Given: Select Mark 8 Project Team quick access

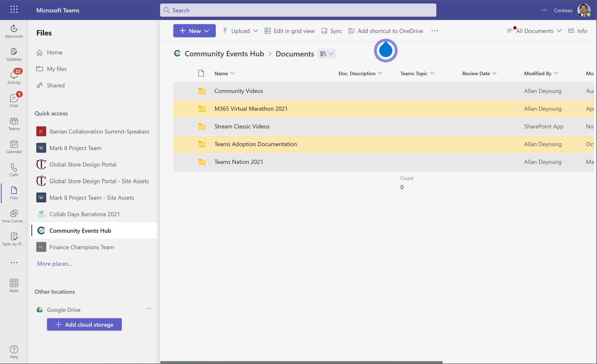Looking at the screenshot, I should click(x=75, y=148).
